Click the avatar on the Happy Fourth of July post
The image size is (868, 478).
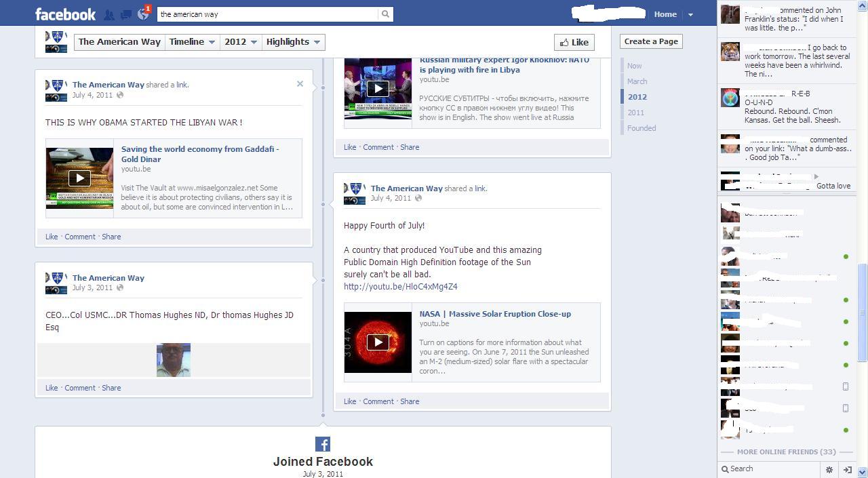(x=355, y=193)
